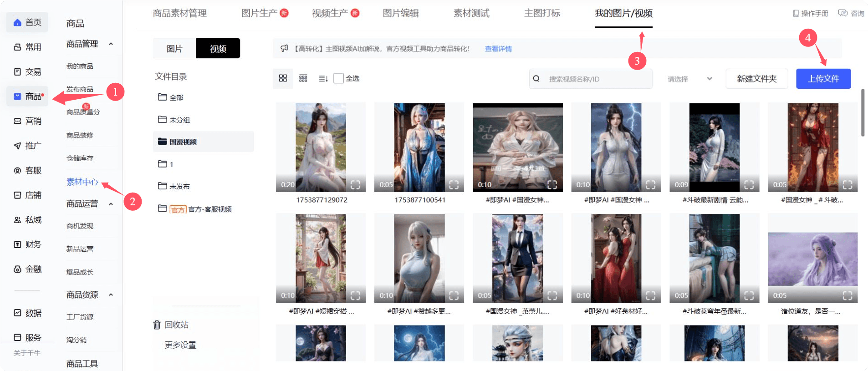
Task: Open the 查看详情 link
Action: point(498,49)
